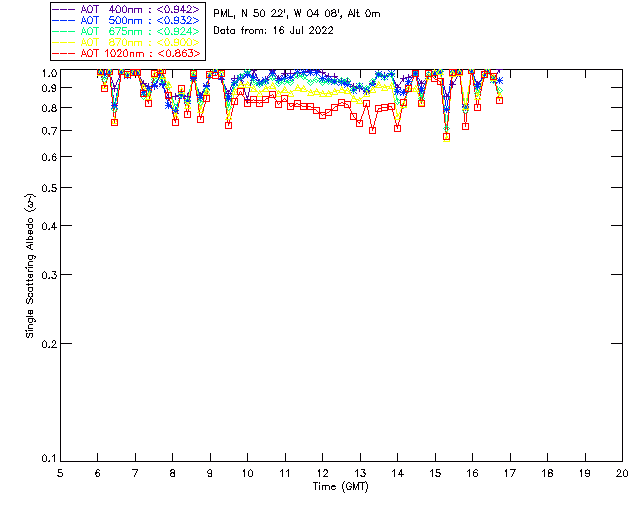This screenshot has width=640, height=512.
Task: Click the 18 hour x-axis label
Action: (x=547, y=473)
